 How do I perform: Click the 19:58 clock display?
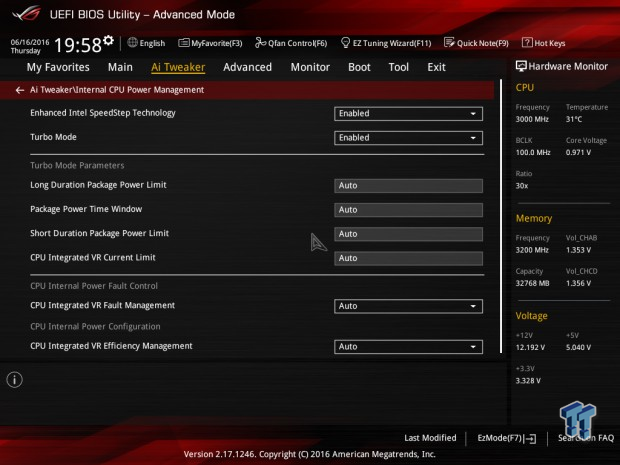(x=78, y=45)
